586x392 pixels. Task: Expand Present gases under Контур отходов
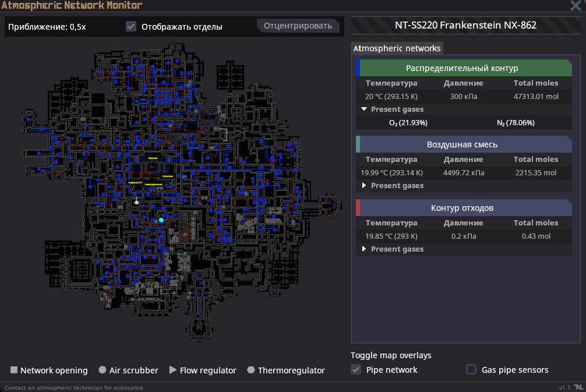coord(364,249)
